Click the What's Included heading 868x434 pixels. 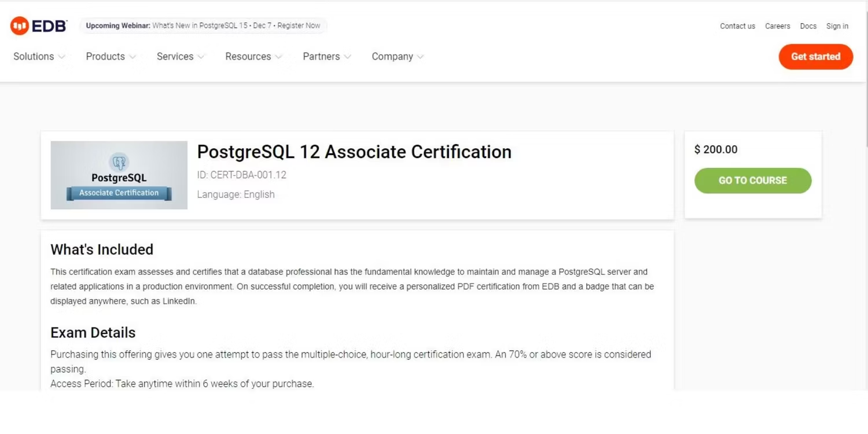(102, 249)
